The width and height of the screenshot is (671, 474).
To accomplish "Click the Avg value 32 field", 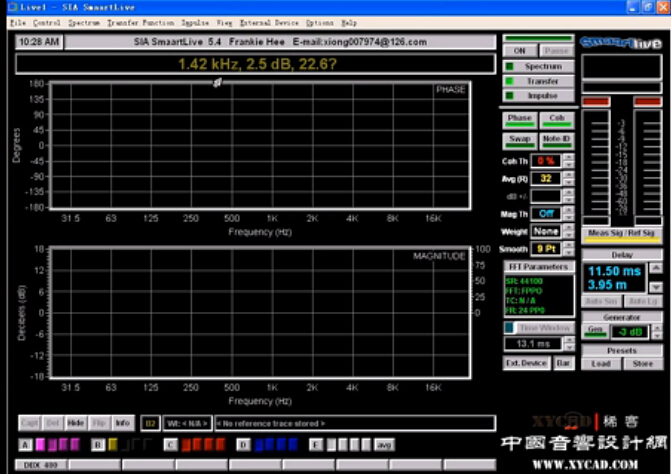I will pos(546,178).
